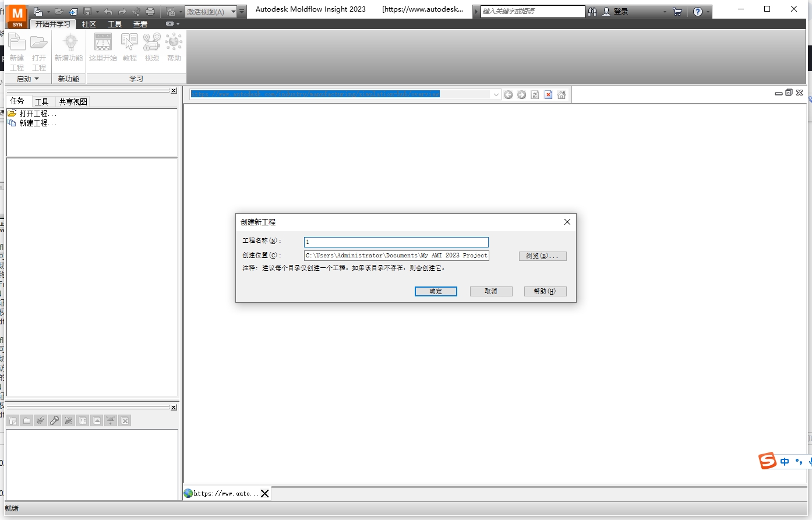
Task: Open the Moldflow application menu button
Action: (17, 16)
